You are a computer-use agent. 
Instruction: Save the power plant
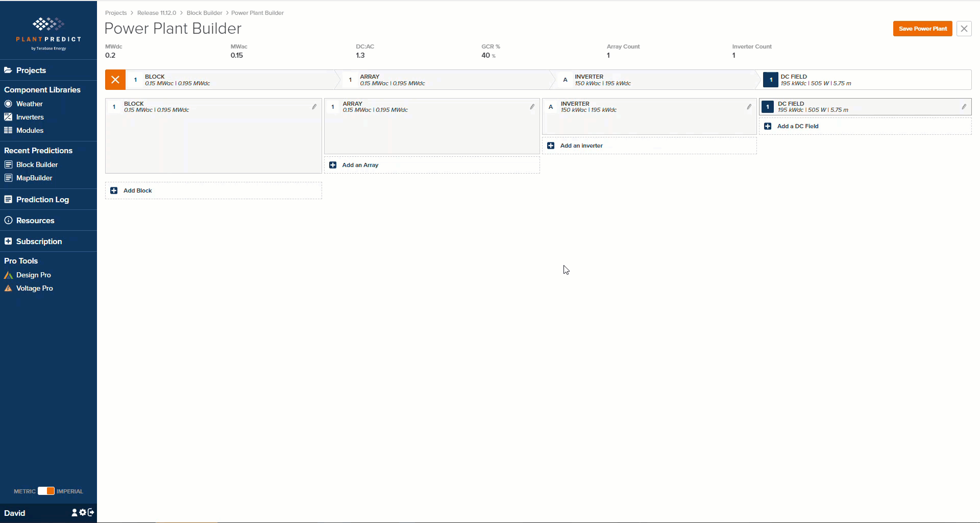pos(923,29)
